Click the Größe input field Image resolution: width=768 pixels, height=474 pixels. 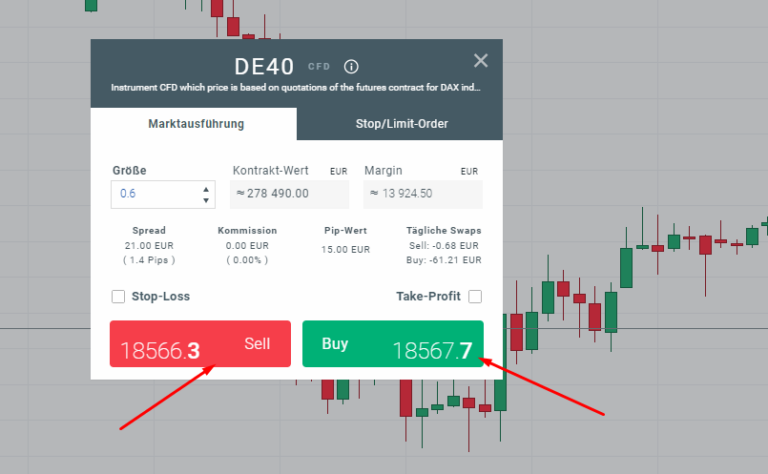155,193
